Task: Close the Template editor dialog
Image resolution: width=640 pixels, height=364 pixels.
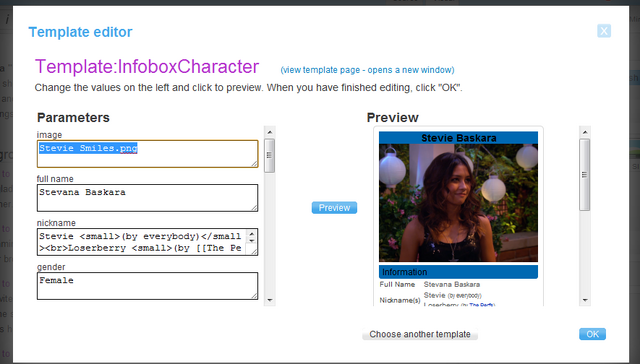Action: [604, 31]
